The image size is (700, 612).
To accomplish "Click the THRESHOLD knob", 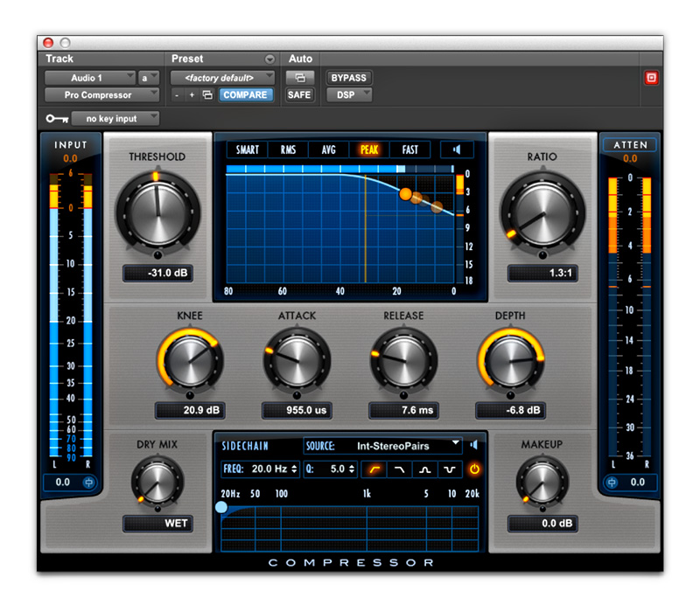I will [x=157, y=214].
